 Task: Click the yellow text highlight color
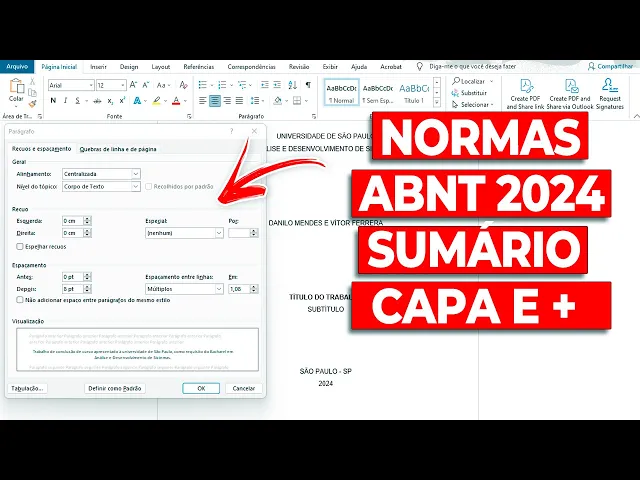pyautogui.click(x=156, y=100)
